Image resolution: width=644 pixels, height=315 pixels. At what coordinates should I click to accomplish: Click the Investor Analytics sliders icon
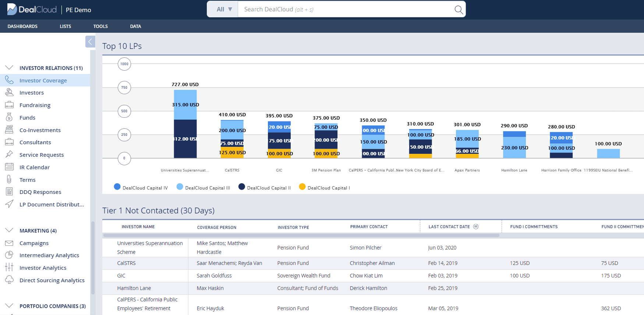[x=9, y=268]
